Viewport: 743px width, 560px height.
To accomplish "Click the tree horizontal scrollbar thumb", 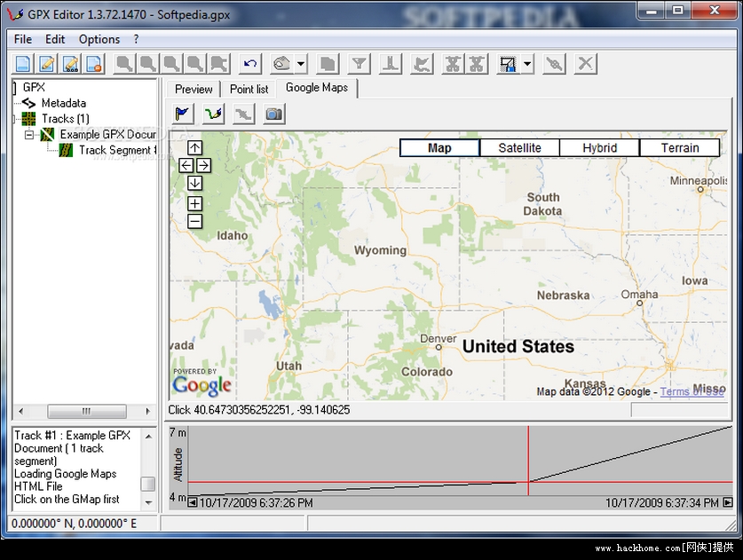I will 87,411.
